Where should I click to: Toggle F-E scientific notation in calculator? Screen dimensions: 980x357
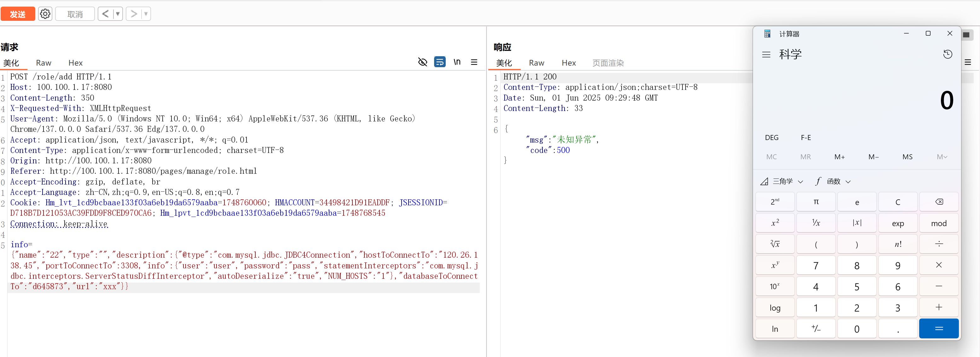tap(806, 138)
